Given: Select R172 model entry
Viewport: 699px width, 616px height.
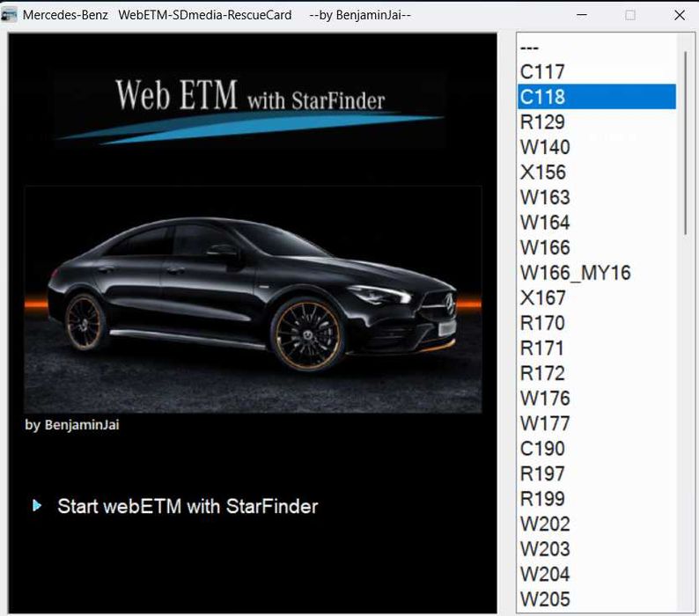Looking at the screenshot, I should 597,372.
